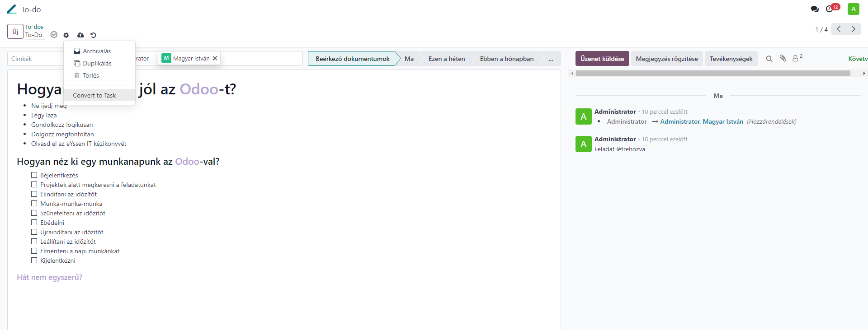Open the conversations chat bubble icon
The image size is (868, 330).
tap(815, 9)
